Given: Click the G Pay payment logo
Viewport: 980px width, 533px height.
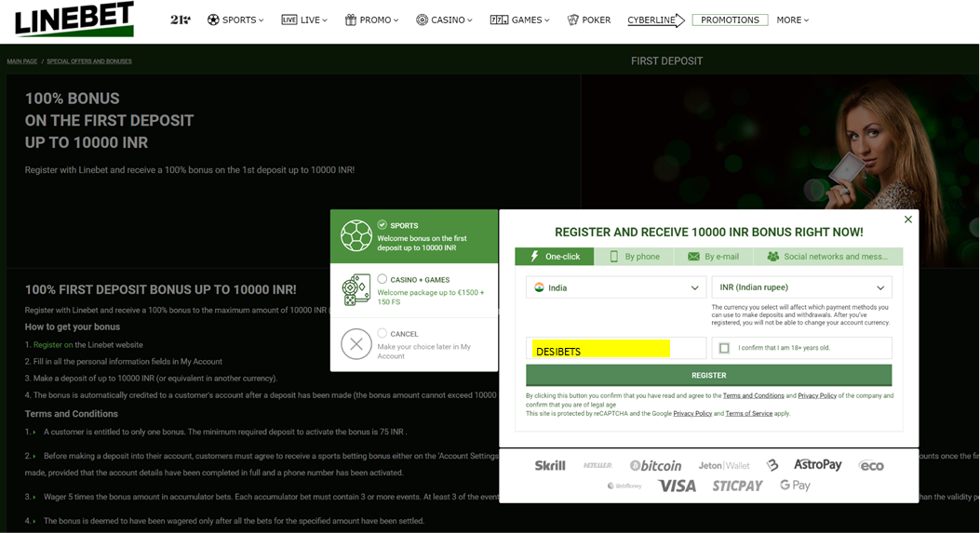Looking at the screenshot, I should coord(795,485).
